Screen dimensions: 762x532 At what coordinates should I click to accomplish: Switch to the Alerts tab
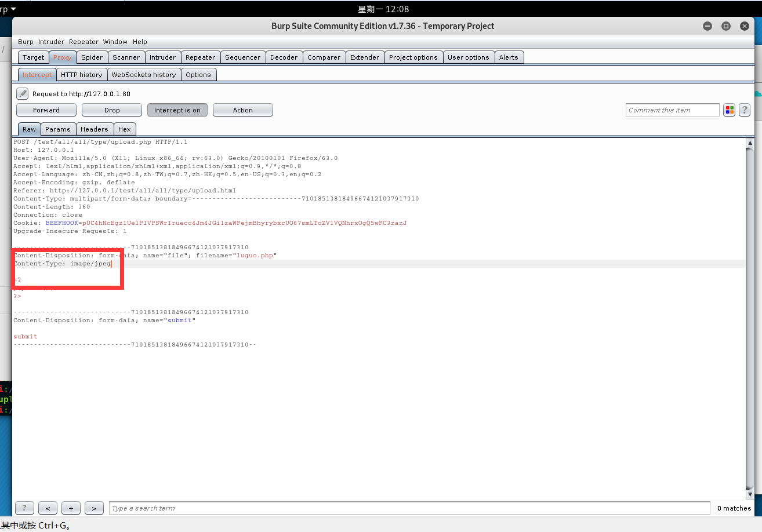point(509,57)
